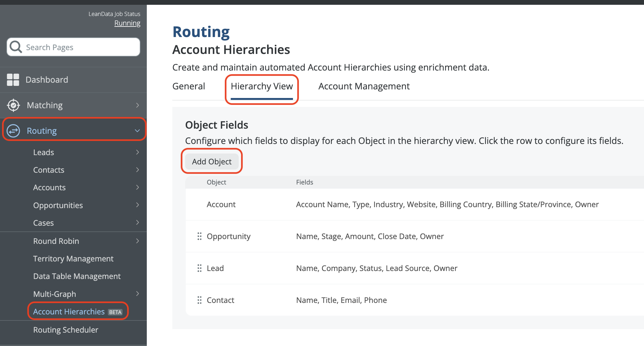
Task: Click the Contact row drag handle
Action: tap(199, 300)
